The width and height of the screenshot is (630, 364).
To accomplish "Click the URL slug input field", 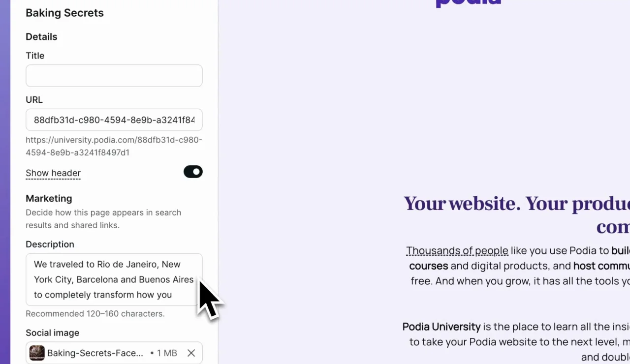I will point(114,120).
